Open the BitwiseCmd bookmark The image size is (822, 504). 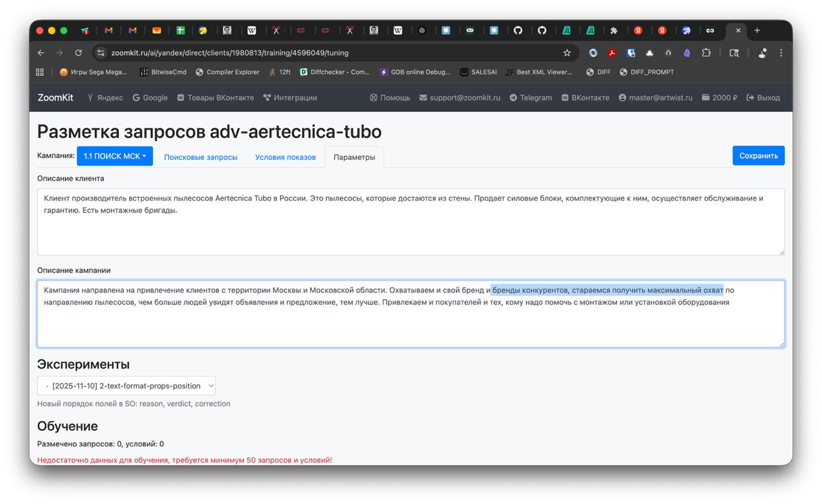coord(163,72)
